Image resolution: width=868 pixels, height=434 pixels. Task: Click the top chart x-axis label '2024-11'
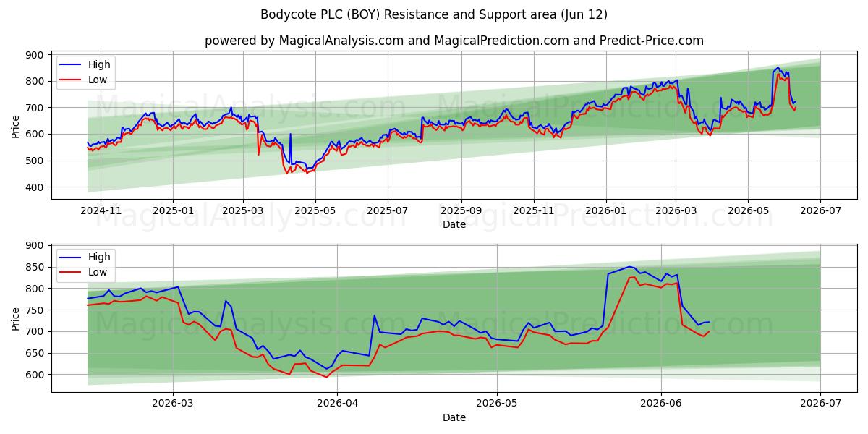(100, 213)
